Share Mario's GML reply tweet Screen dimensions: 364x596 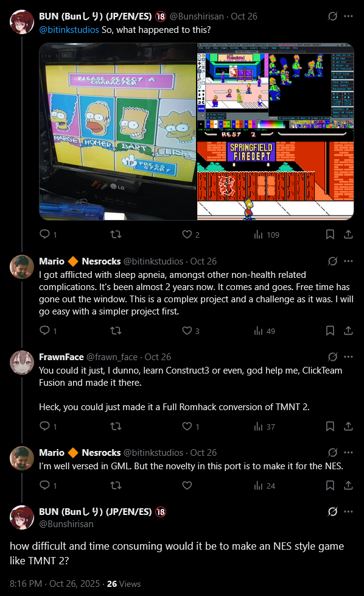pyautogui.click(x=348, y=485)
